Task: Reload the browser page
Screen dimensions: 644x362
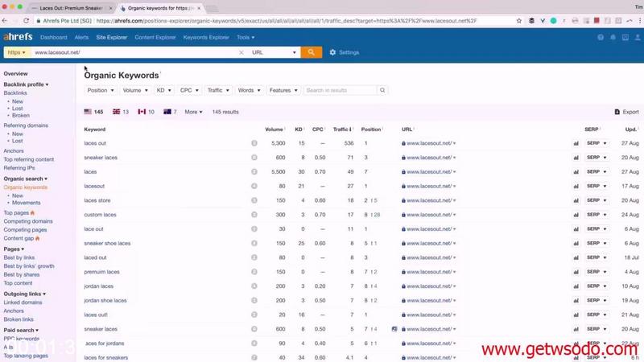Action: (x=26, y=21)
